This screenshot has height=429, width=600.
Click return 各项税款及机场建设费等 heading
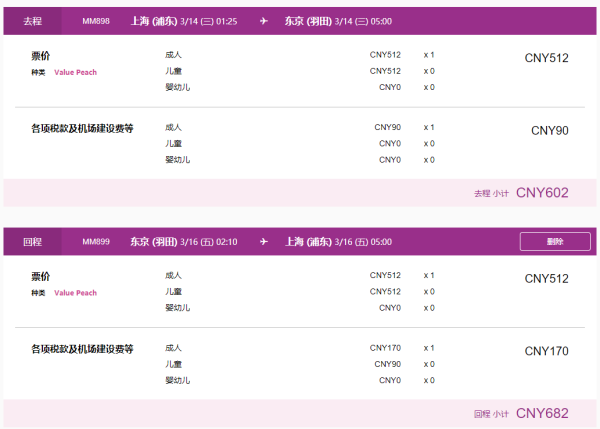82,349
